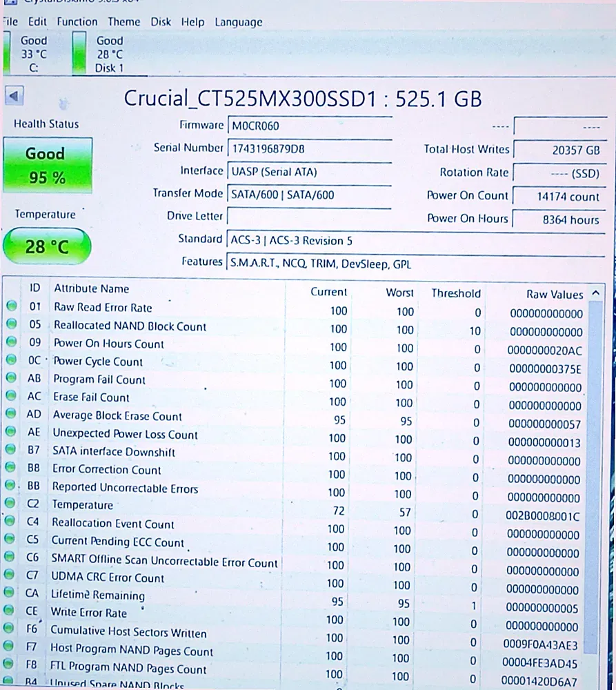Viewport: 616px width, 690px height.
Task: Click the Worst column header
Action: coord(399,293)
